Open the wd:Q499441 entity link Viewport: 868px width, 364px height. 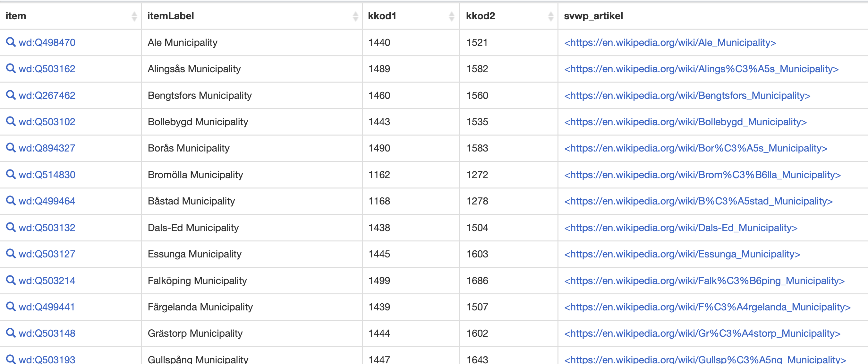coord(47,307)
